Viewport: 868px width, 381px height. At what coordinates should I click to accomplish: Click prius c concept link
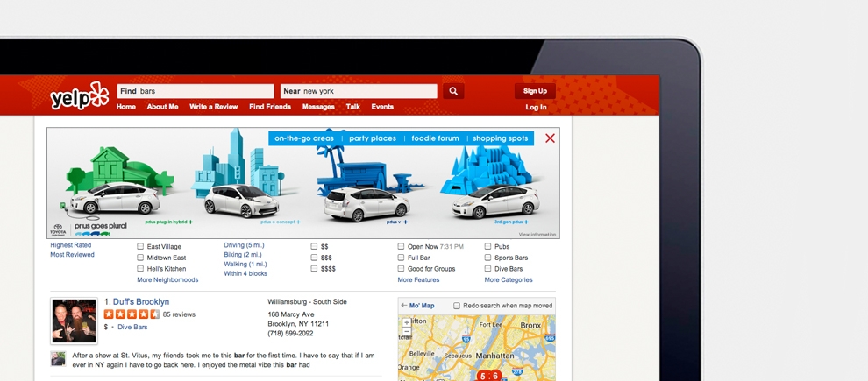point(281,222)
